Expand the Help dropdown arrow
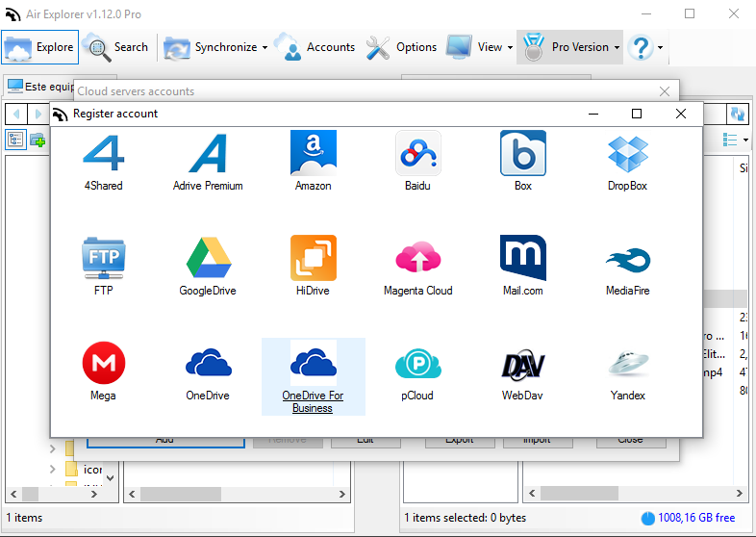 661,47
